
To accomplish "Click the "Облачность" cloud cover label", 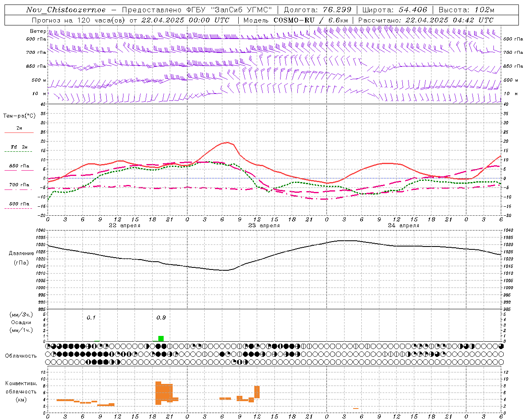I will tap(21, 356).
